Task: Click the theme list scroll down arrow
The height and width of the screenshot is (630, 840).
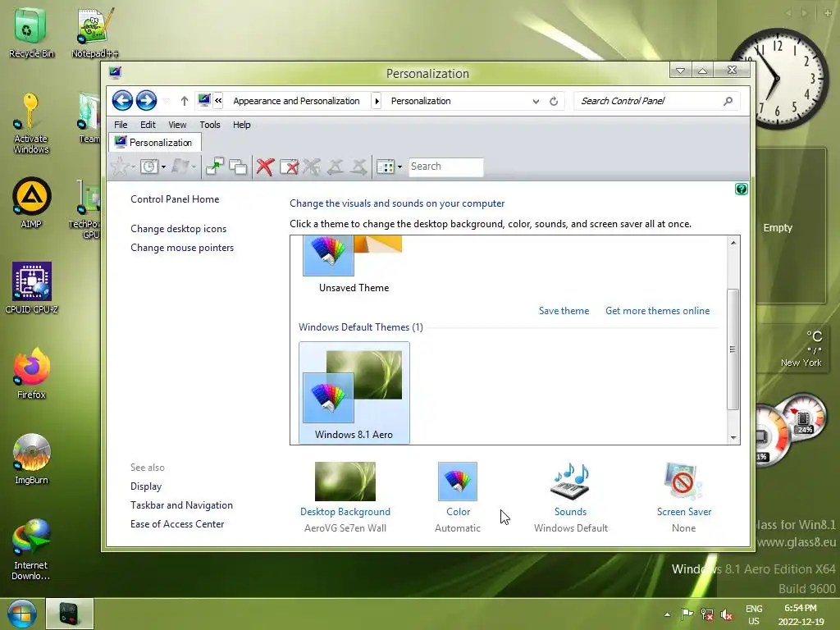Action: [733, 438]
